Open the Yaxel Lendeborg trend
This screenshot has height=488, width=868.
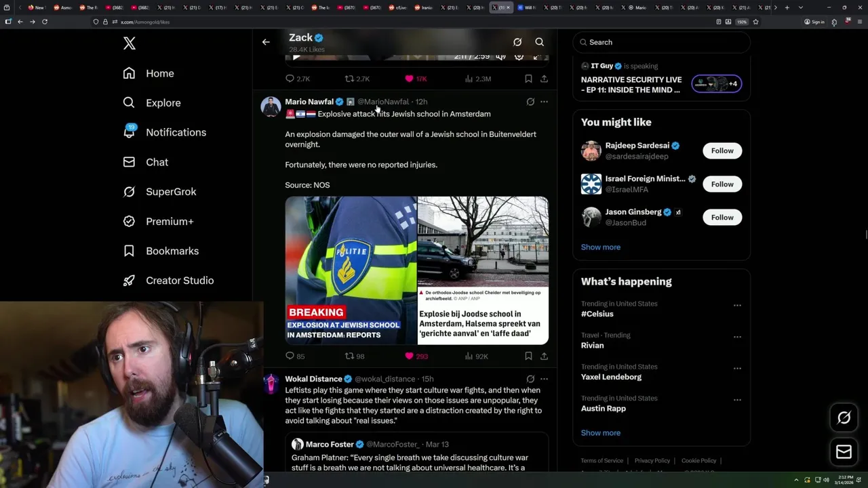(611, 377)
